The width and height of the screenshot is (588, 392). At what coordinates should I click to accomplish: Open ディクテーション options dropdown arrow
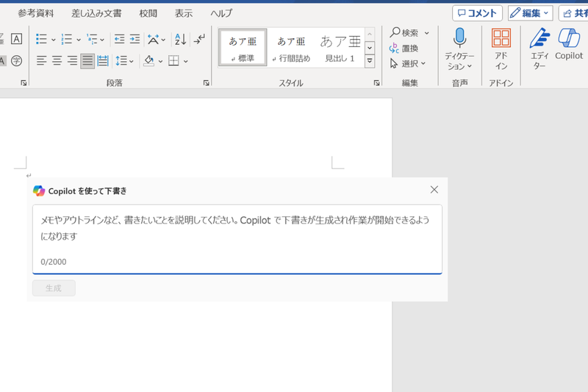(470, 66)
